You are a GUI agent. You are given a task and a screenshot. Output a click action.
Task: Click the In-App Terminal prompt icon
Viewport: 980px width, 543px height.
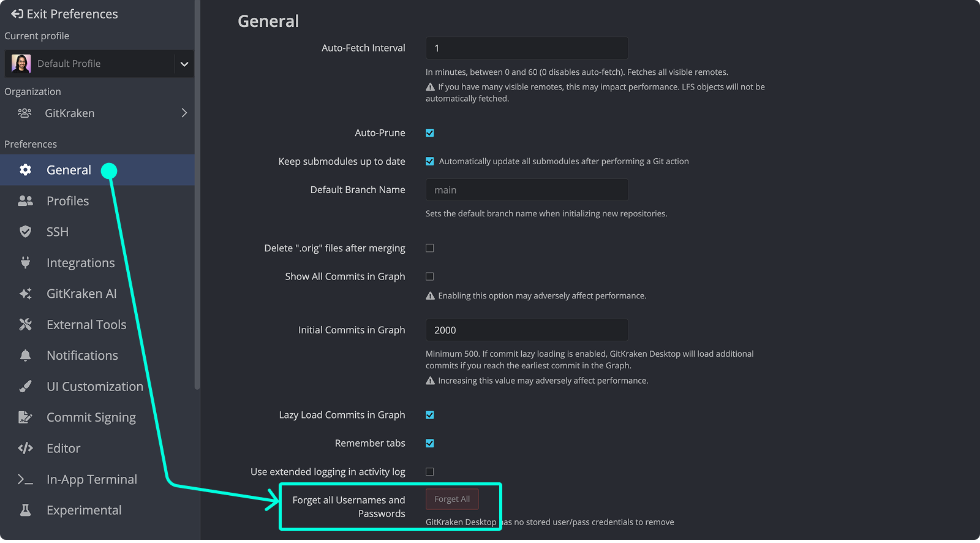coord(25,479)
